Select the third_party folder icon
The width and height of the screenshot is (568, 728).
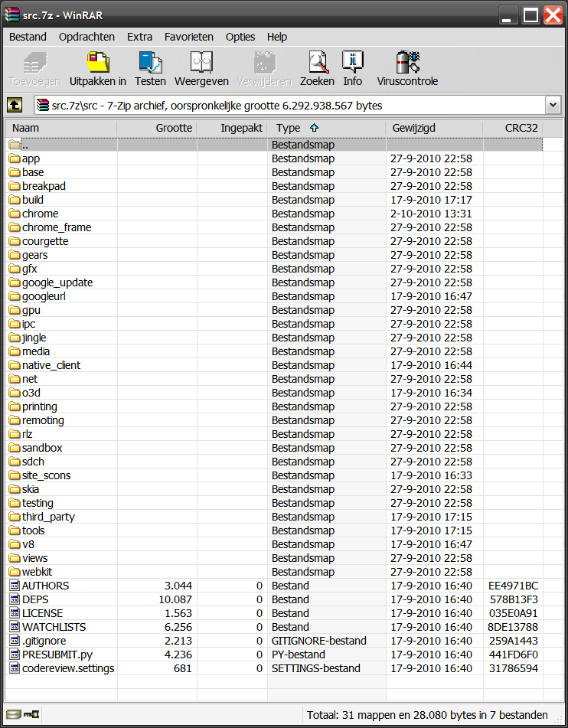(15, 517)
